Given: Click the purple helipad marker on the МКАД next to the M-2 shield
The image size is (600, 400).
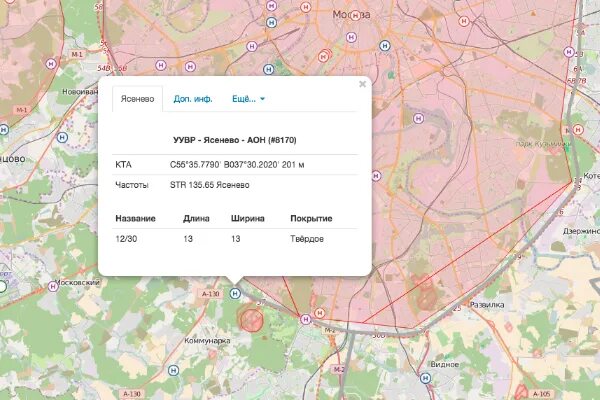Looking at the screenshot, I should tap(305, 319).
